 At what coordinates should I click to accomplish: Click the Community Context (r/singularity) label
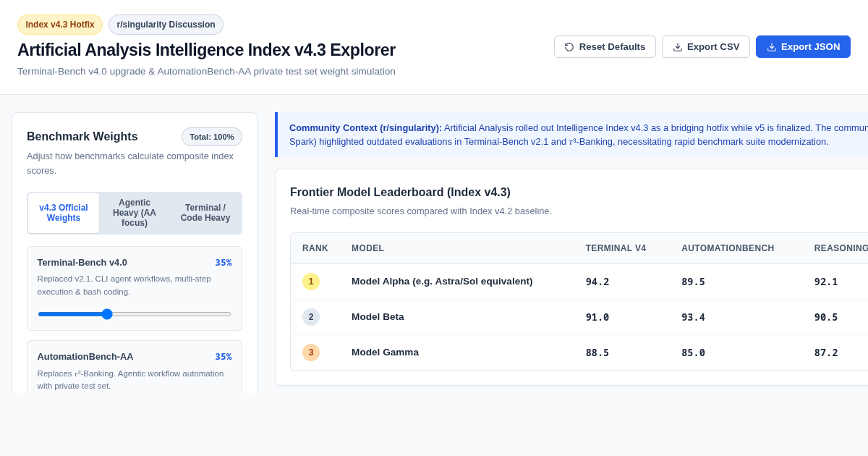(365, 127)
